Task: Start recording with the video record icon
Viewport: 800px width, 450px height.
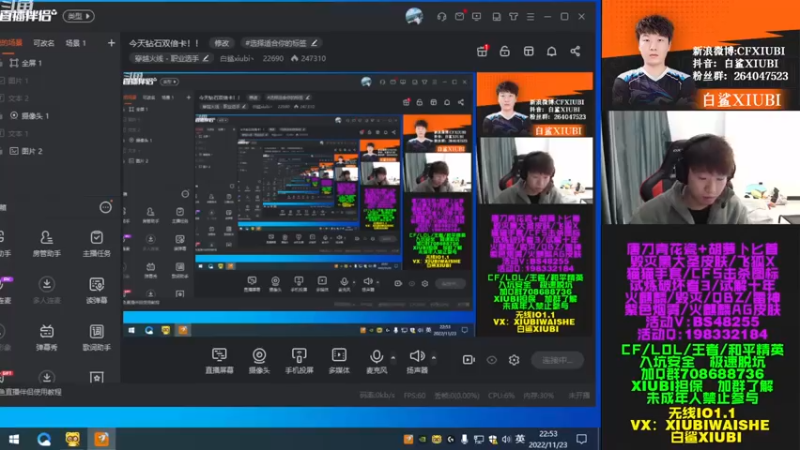Action: [468, 360]
